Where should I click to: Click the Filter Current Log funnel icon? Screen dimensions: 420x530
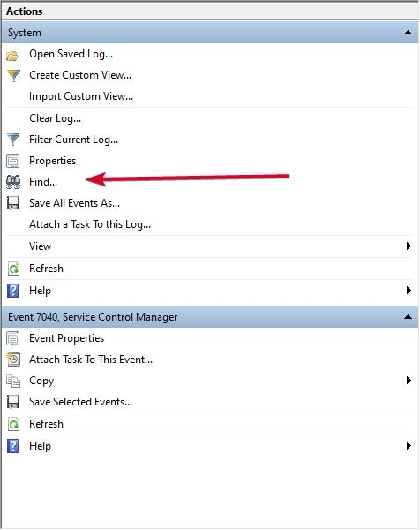pos(13,140)
